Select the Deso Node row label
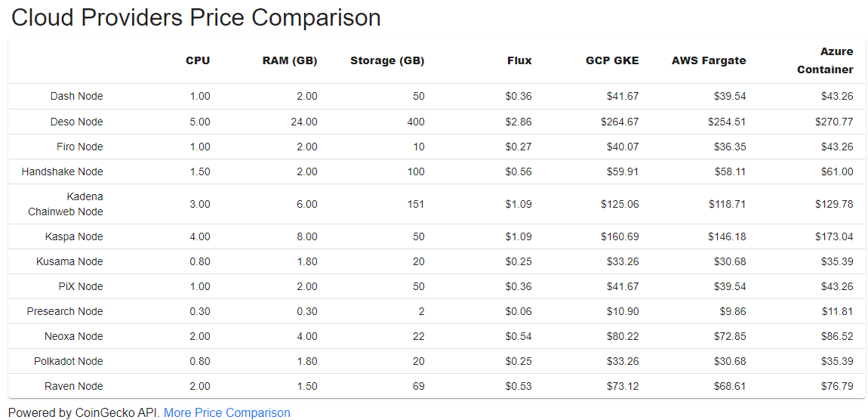868x420 pixels. coord(76,122)
